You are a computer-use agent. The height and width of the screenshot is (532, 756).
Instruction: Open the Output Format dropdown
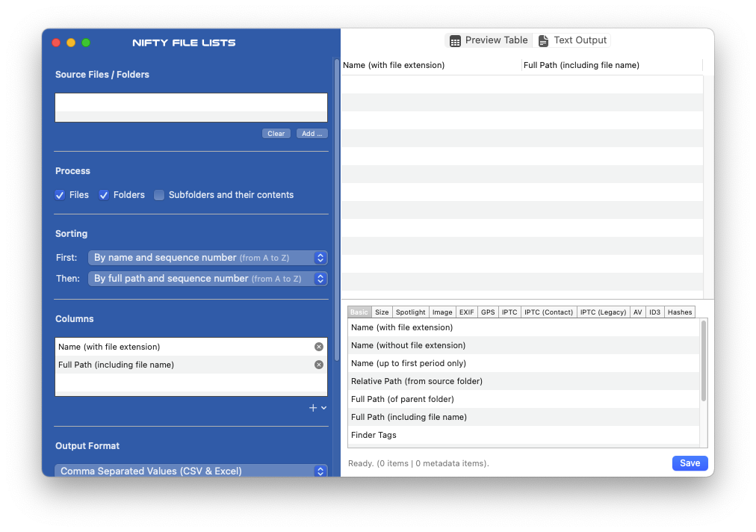(191, 471)
